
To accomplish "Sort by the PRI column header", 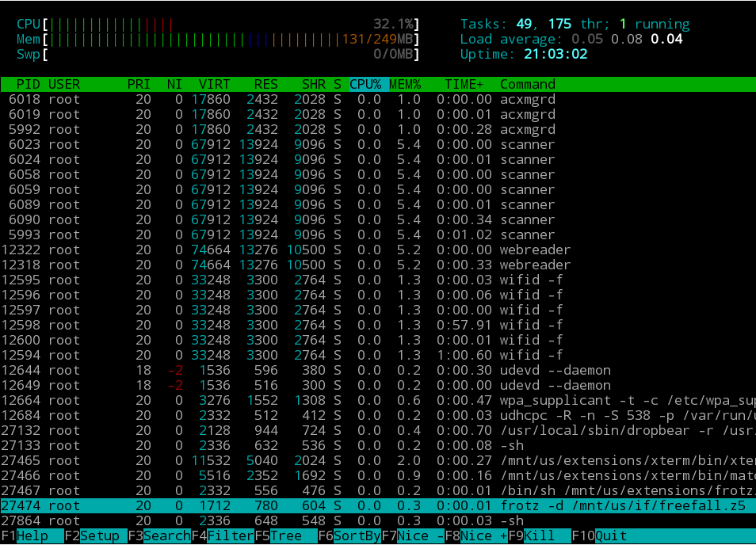I will pyautogui.click(x=139, y=84).
